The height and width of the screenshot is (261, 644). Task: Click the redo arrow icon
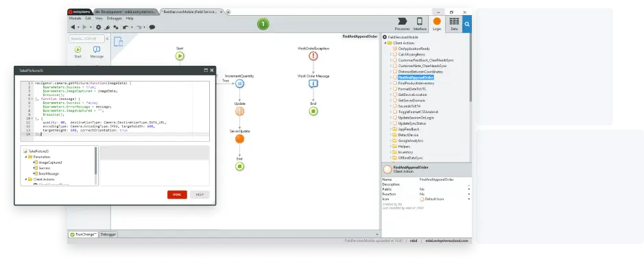[139, 27]
